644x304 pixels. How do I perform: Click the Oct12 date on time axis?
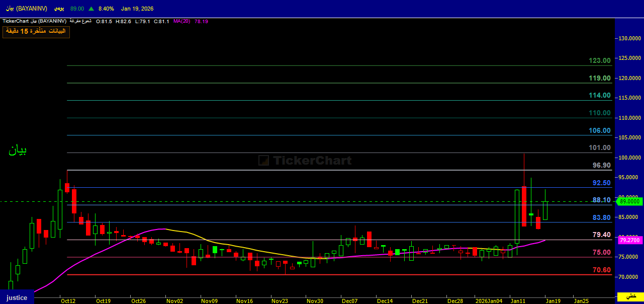pyautogui.click(x=68, y=301)
